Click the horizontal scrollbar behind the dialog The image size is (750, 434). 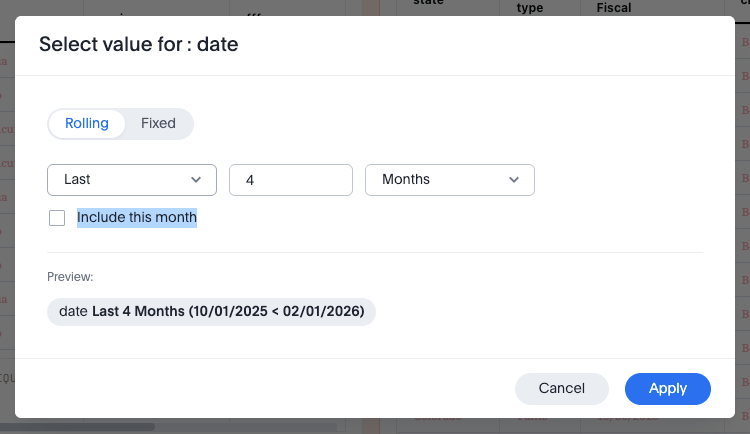click(x=80, y=427)
